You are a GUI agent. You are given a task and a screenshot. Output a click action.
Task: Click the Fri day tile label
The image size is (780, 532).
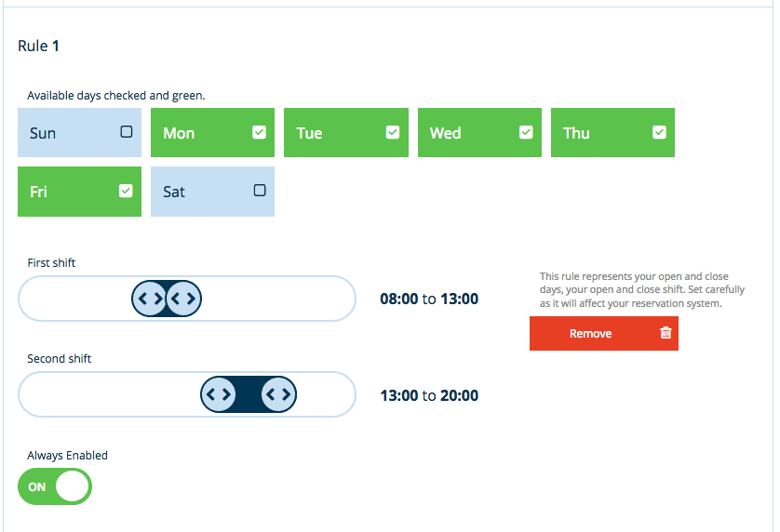click(38, 192)
